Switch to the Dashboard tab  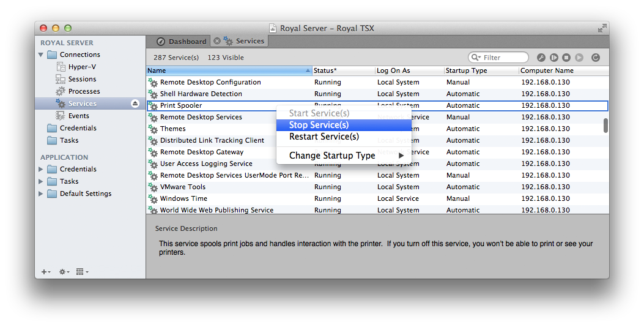pos(182,42)
